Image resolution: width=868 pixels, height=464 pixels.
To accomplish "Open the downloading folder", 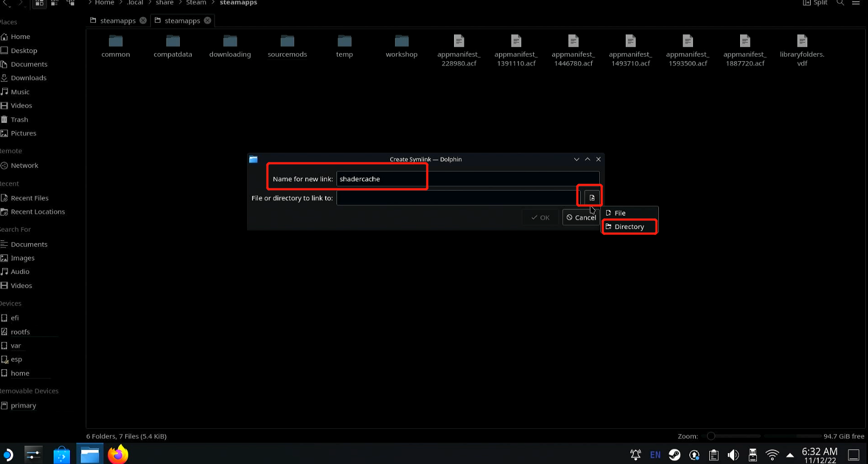I will pos(230,47).
